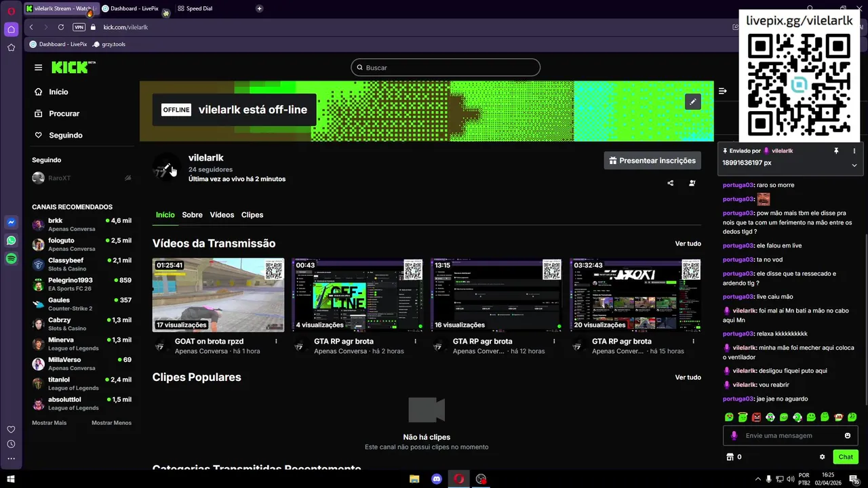The width and height of the screenshot is (868, 488).
Task: Collapse the chat panel arrow icon
Action: pyautogui.click(x=723, y=91)
